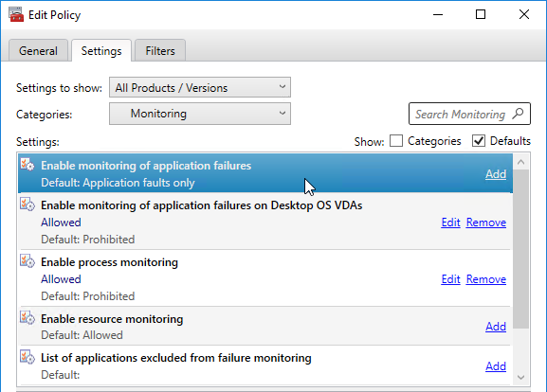Click icon next to Enable resource monitoring
Image resolution: width=547 pixels, height=392 pixels.
click(x=27, y=317)
